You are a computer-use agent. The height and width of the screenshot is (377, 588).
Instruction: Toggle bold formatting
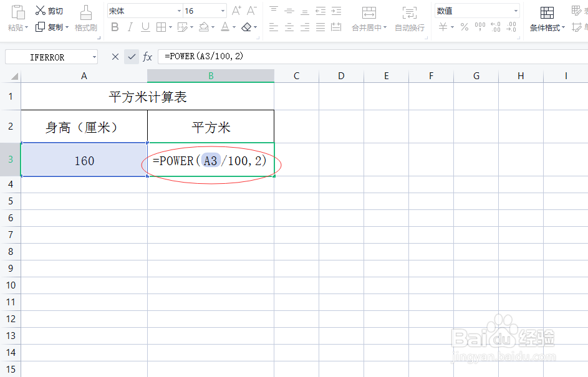coord(114,27)
